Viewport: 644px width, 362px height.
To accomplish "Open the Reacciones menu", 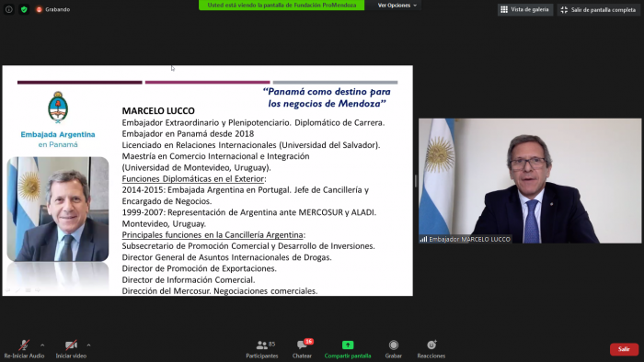I will [431, 350].
